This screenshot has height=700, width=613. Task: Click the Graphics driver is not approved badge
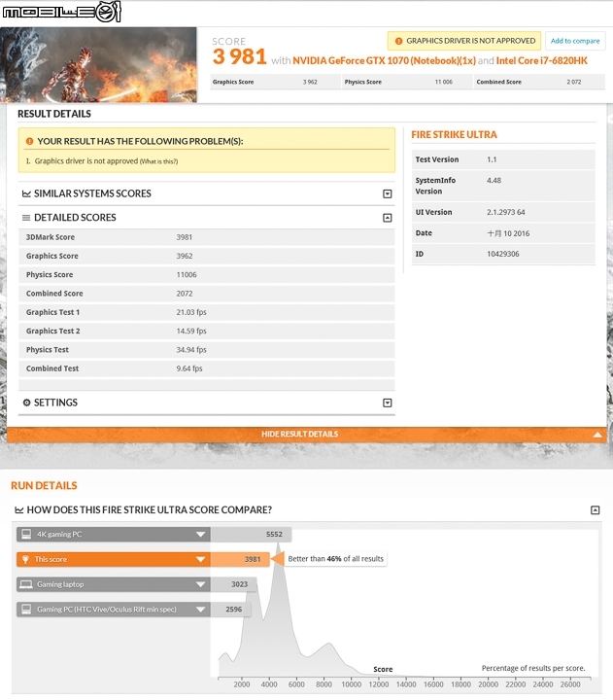click(464, 41)
